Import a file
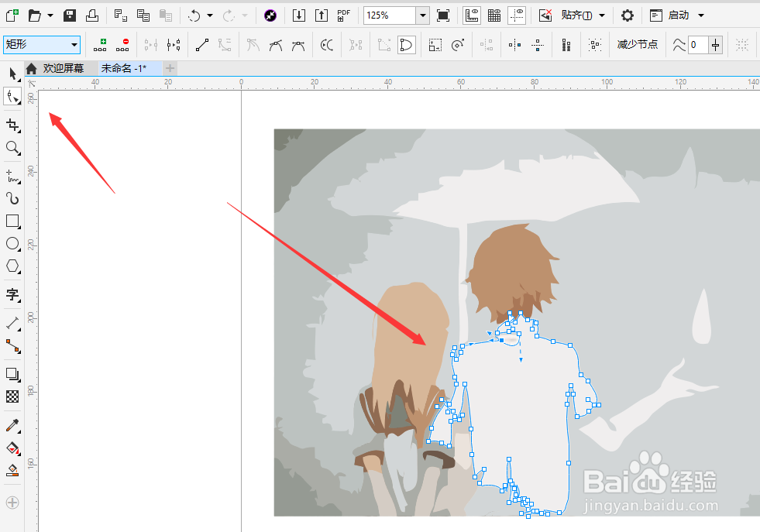760x532 pixels. point(299,15)
